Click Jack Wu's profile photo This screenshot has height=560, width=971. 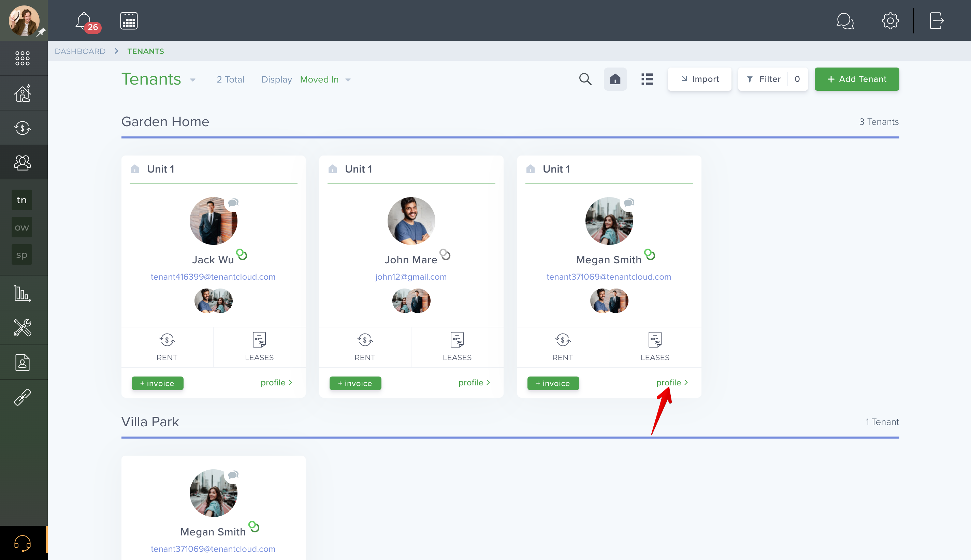(214, 221)
